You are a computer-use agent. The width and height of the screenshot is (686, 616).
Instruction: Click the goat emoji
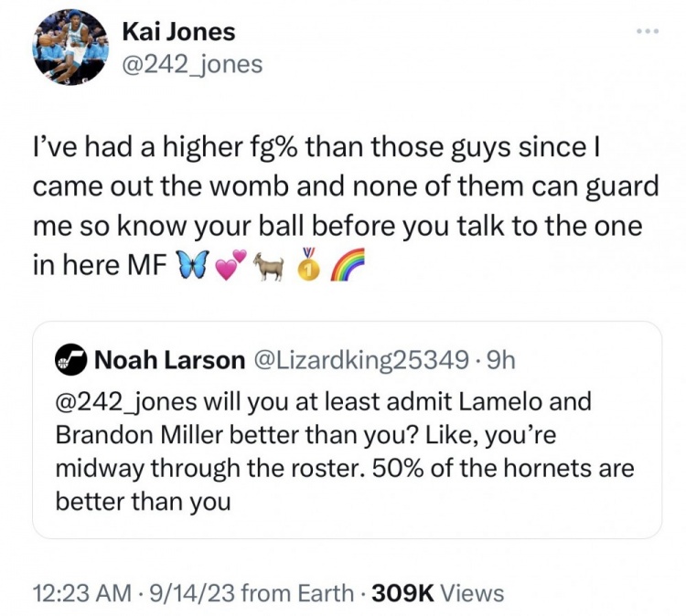click(x=270, y=264)
